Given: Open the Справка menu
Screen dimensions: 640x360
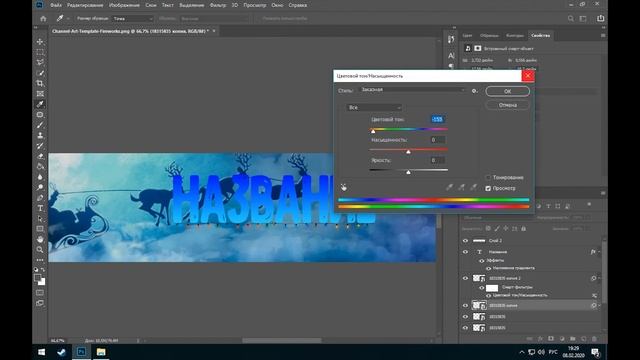Looking at the screenshot, I should [x=298, y=5].
